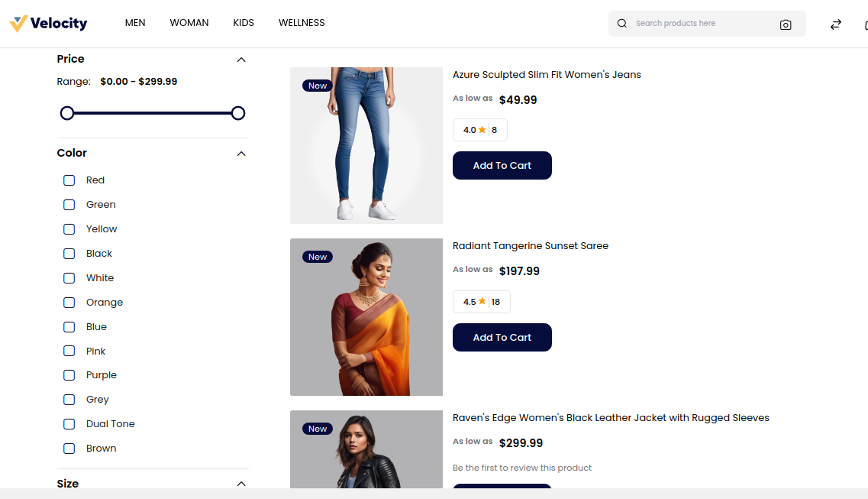868x499 pixels.
Task: Check the Red color filter
Action: point(69,180)
